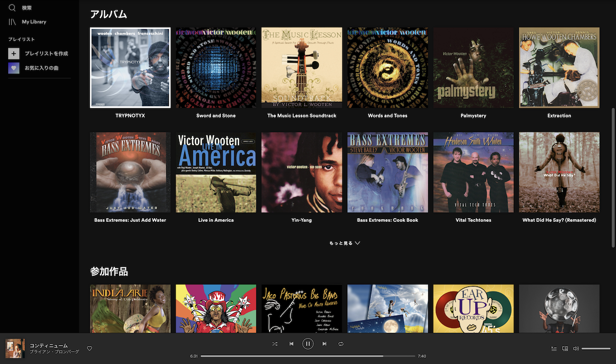Image resolution: width=616 pixels, height=364 pixels.
Task: Mute with the volume speaker icon
Action: click(x=576, y=349)
